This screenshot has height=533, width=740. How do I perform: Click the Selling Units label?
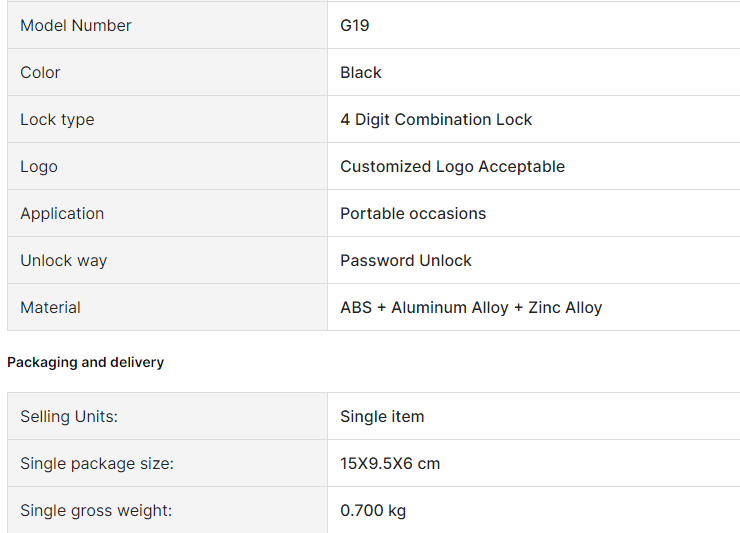pyautogui.click(x=69, y=416)
